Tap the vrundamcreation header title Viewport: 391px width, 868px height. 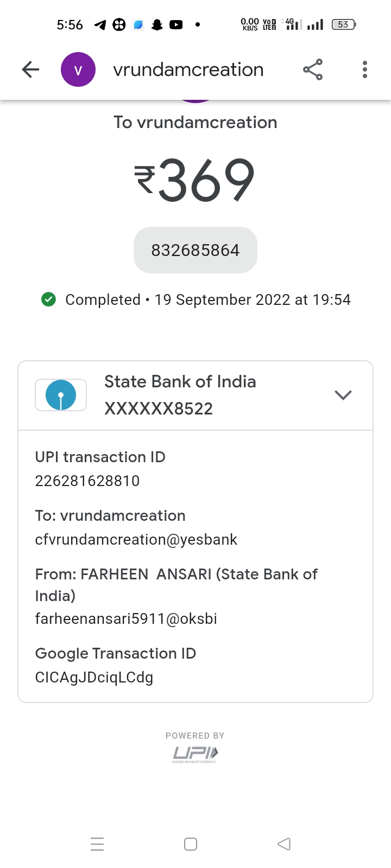click(x=188, y=69)
